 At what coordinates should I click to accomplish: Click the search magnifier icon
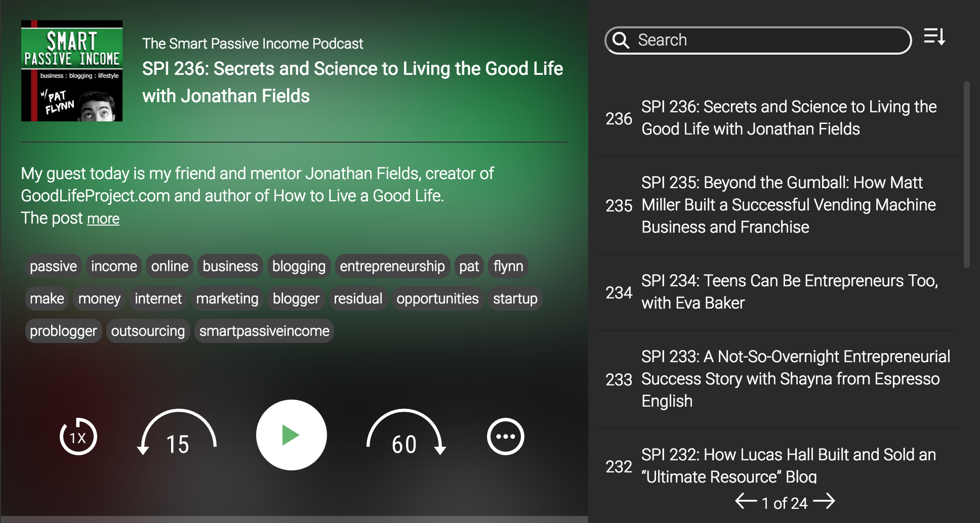(x=622, y=40)
